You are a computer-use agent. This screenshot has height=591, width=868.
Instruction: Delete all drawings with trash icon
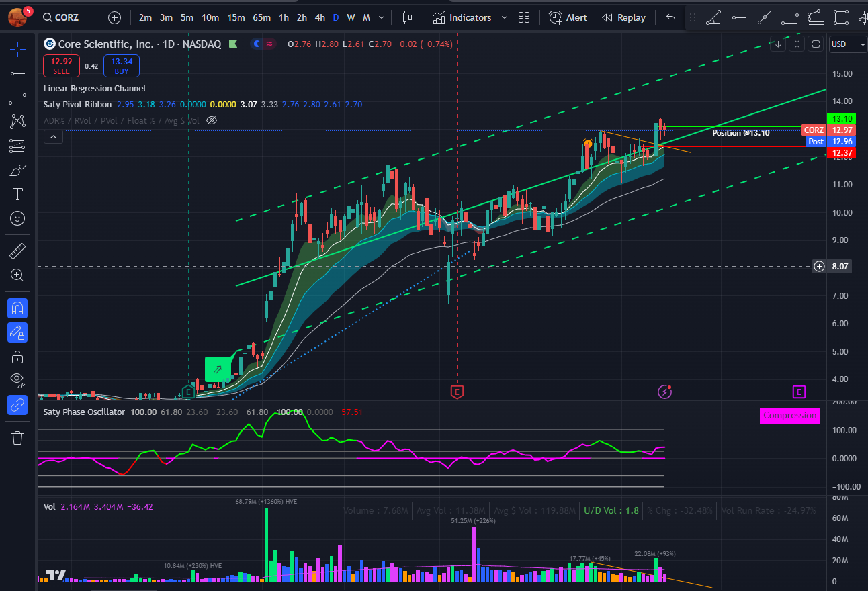coord(17,437)
